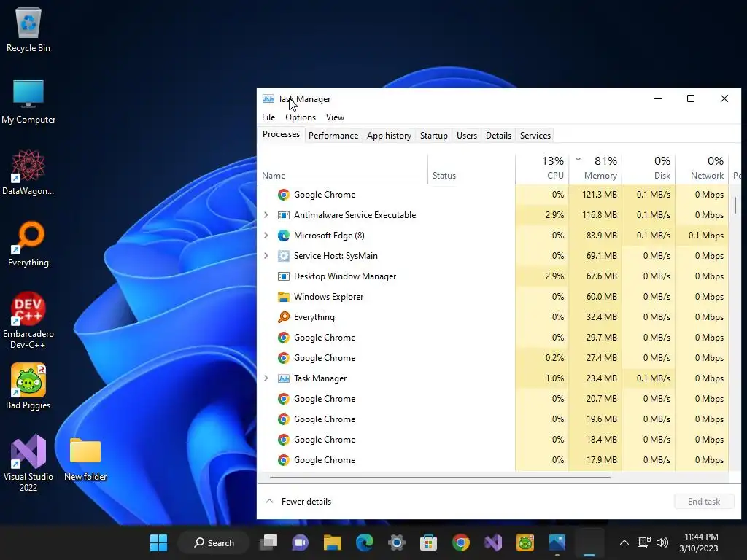This screenshot has height=560, width=747.
Task: Open the Photos app taskbar icon
Action: point(557,542)
